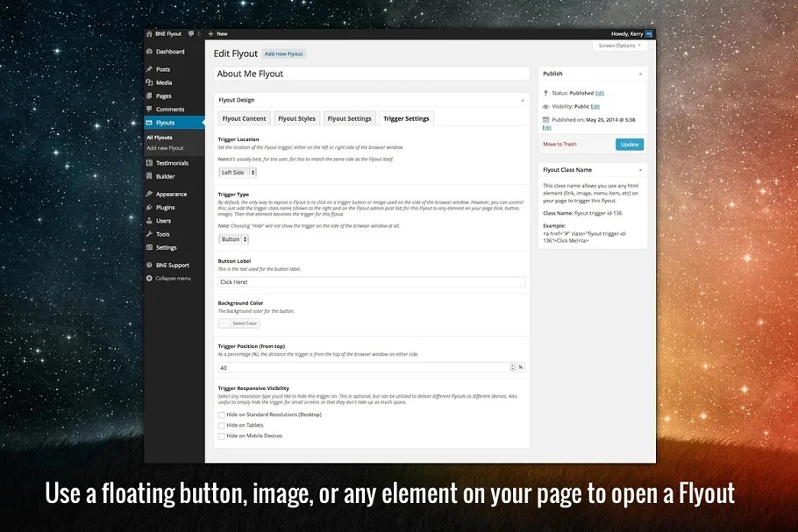
Task: Click the Media library icon
Action: (x=150, y=82)
